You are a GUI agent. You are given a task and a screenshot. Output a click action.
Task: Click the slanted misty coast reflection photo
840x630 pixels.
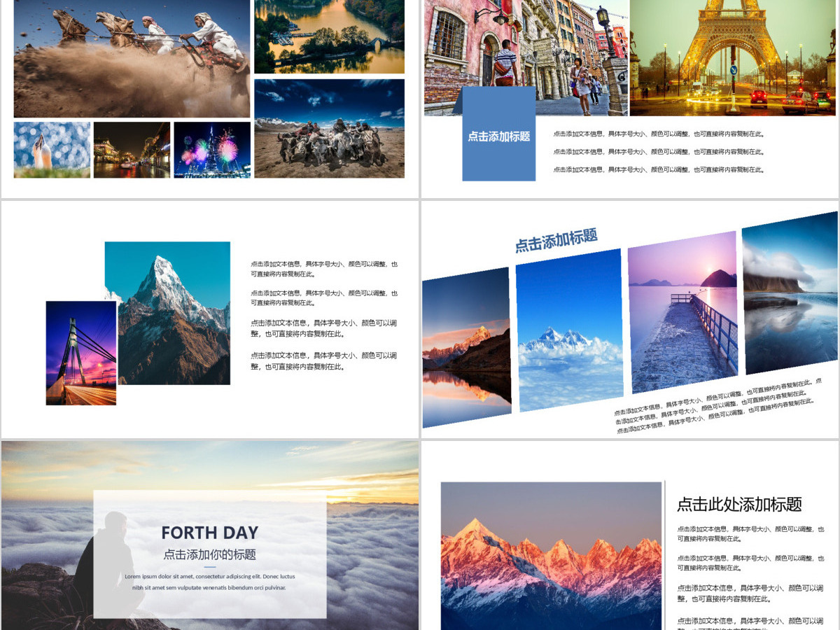pos(791,293)
